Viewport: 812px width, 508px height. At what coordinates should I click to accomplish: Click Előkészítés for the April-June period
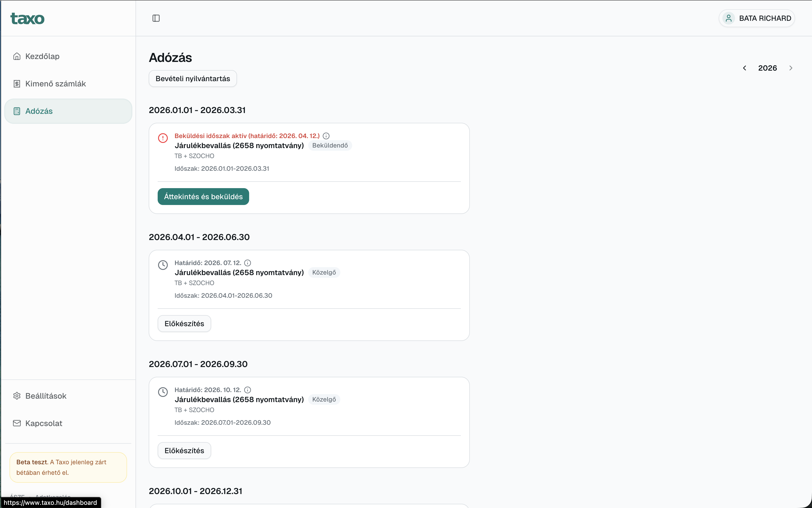pos(184,324)
